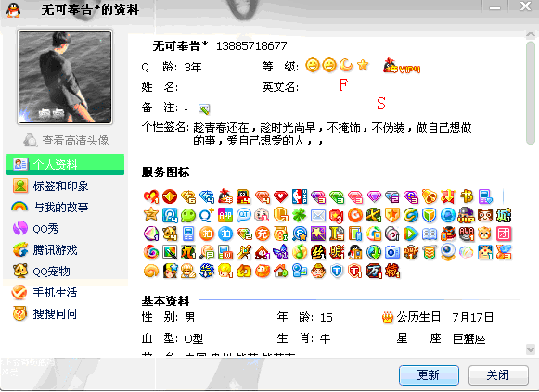This screenshot has width=539, height=392.
Task: Click the red 辕 service icon
Action: point(392,271)
